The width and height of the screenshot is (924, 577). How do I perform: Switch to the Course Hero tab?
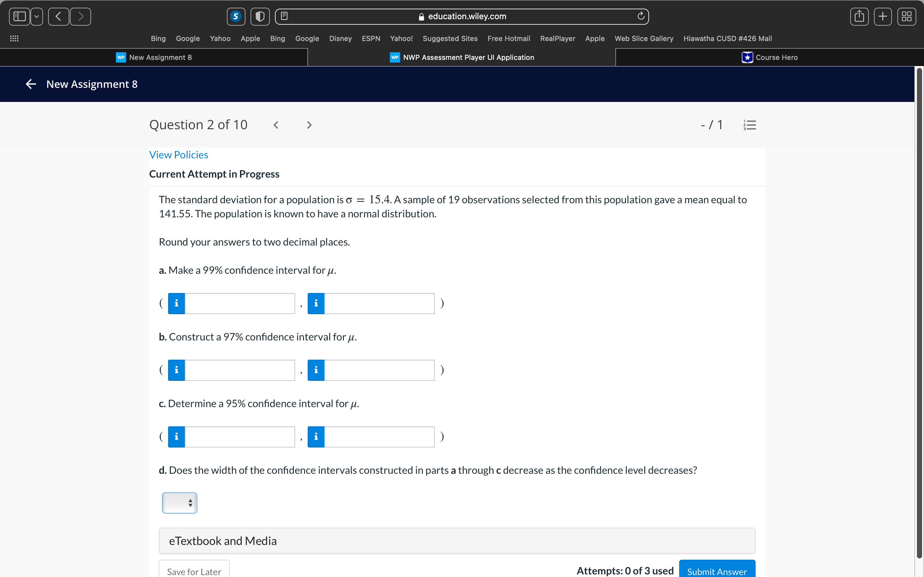tap(769, 57)
